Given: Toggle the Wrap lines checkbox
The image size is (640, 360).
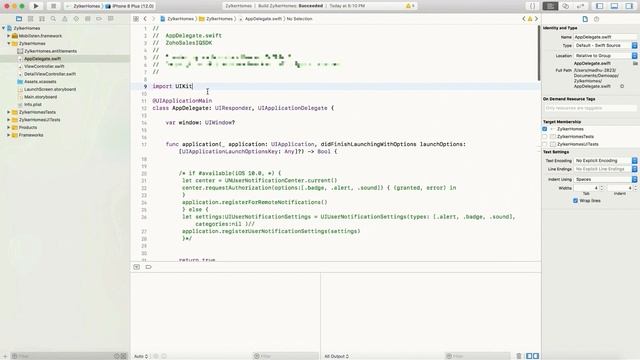Looking at the screenshot, I should coord(576,200).
